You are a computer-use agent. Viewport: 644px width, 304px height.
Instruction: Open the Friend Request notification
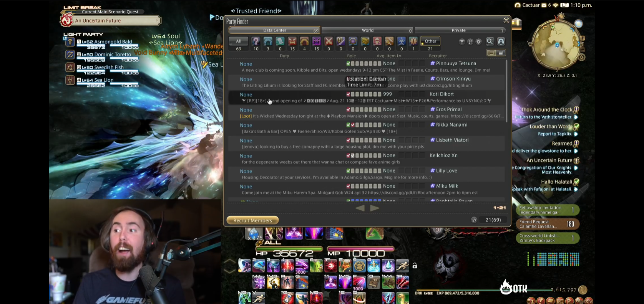point(548,224)
